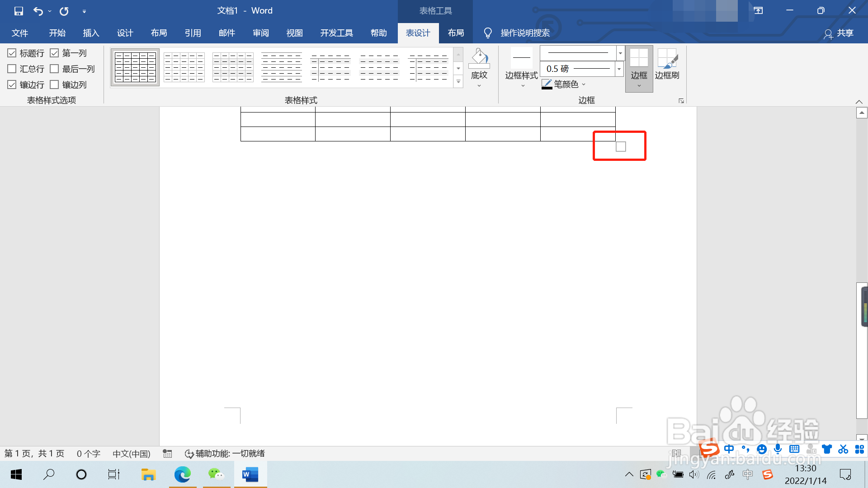Image resolution: width=868 pixels, height=488 pixels.
Task: Open the 0.5 磅 line weight dropdown
Action: tap(619, 69)
